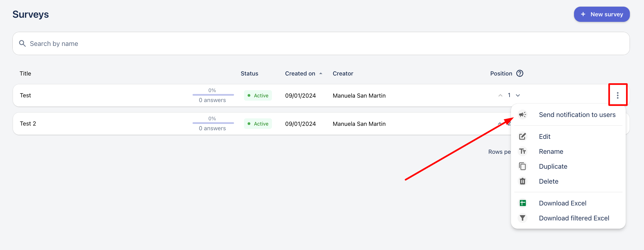
Task: Move Test survey position down
Action: tap(518, 95)
